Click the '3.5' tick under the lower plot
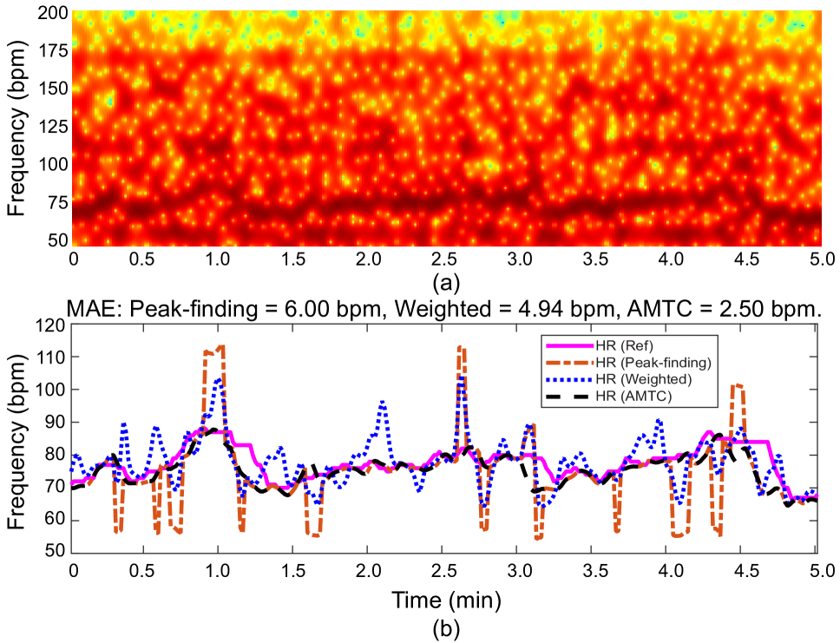The image size is (840, 643). pos(595,571)
